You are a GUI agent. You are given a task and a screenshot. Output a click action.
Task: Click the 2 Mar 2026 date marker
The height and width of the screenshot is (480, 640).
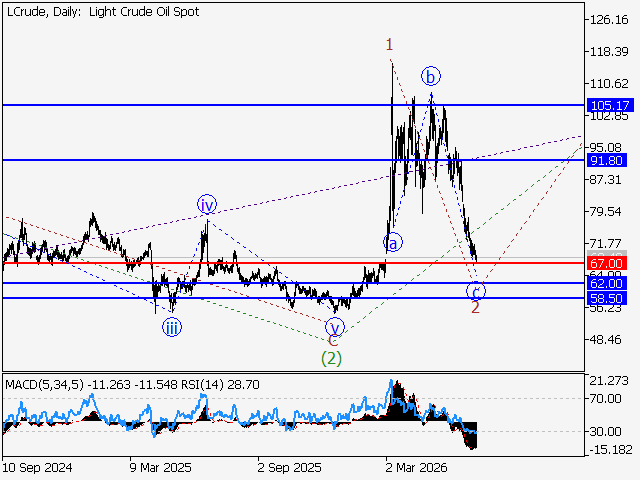coord(416,467)
